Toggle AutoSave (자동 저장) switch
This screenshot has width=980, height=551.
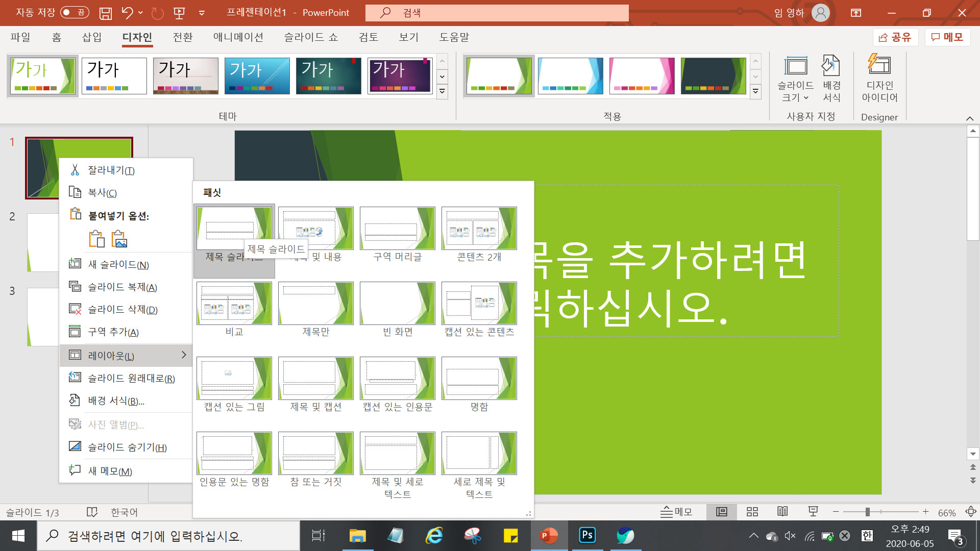point(75,12)
